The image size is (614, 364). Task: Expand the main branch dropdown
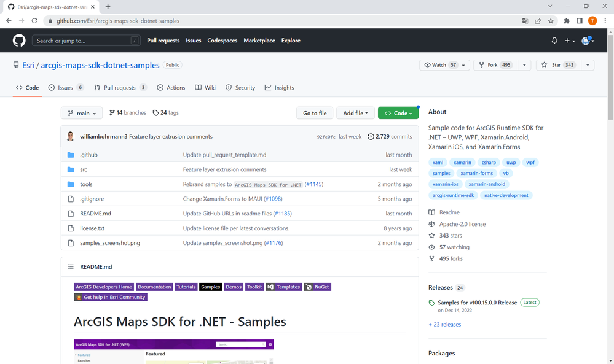(x=82, y=113)
